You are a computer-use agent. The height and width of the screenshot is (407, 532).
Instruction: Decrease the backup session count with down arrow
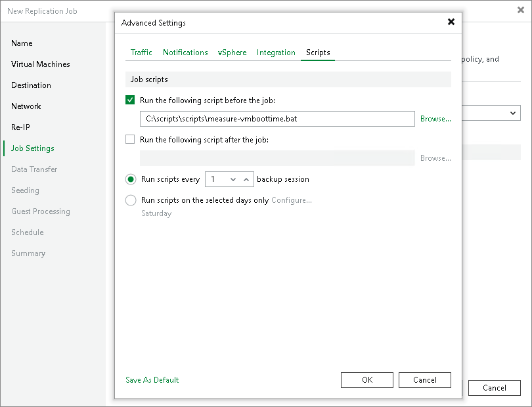233,179
